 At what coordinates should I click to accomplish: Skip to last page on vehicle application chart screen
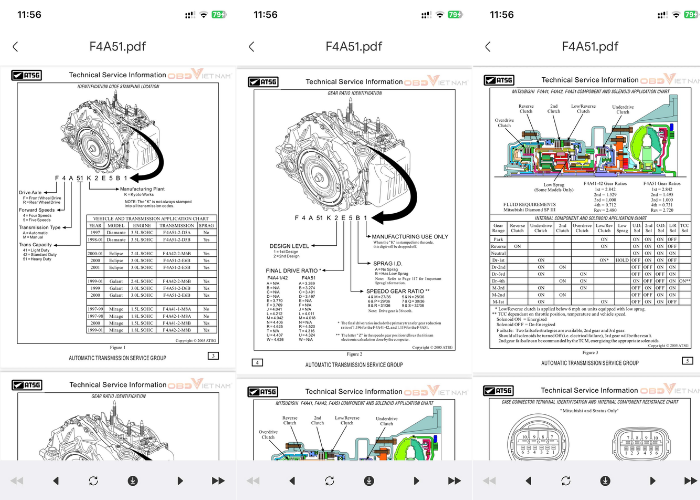pyautogui.click(x=218, y=481)
